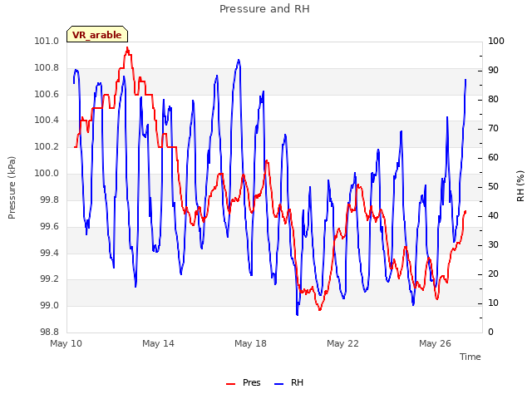532x399 pixels.
Task: Click the 100.8 pressure tick label
Action: point(47,68)
